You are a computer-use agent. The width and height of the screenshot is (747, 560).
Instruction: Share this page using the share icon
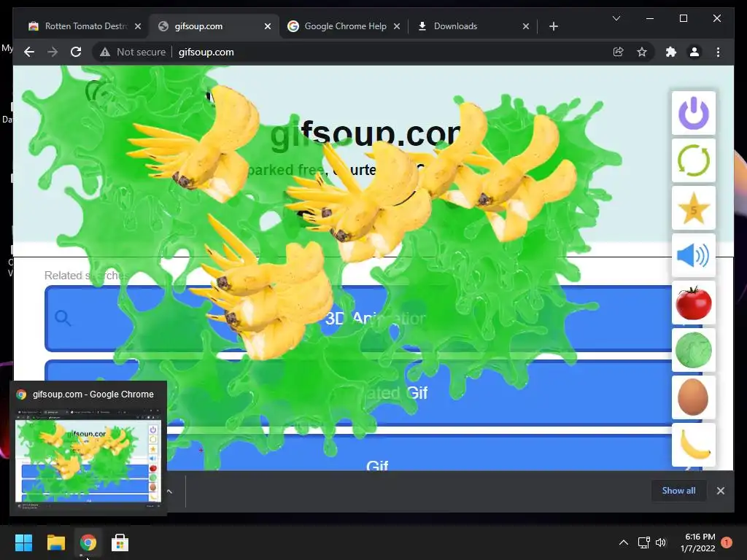pos(618,52)
